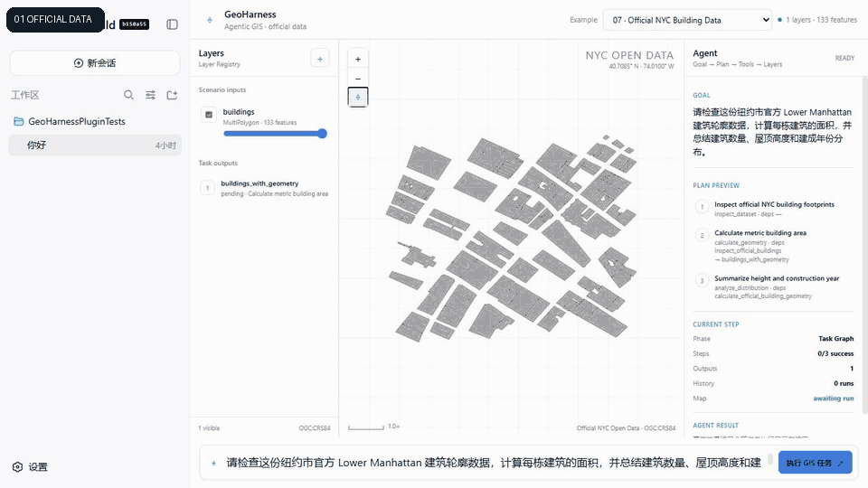Click plan step 2 circle

(x=702, y=235)
